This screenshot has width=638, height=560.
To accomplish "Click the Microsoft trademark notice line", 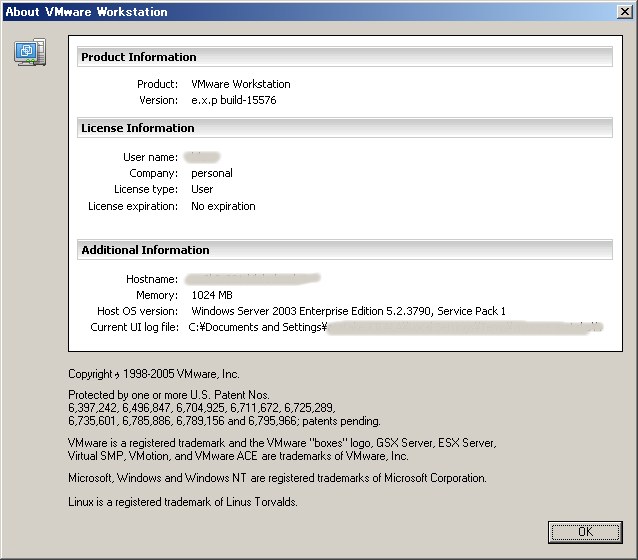I will click(277, 478).
